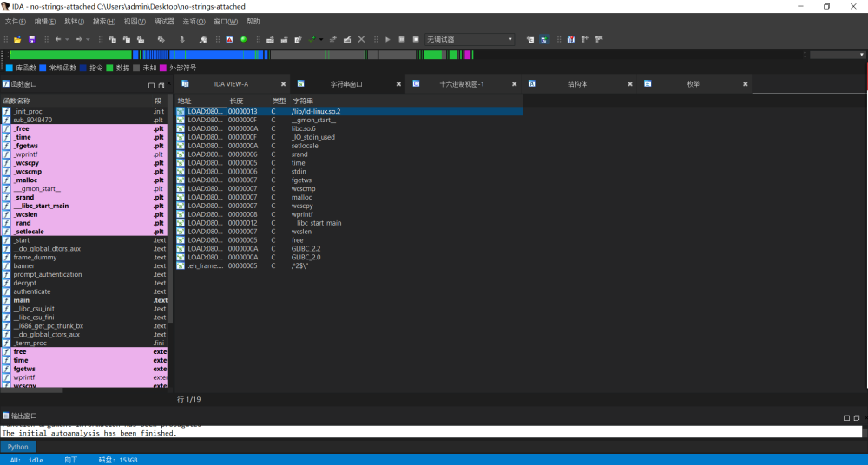Close the 结构体 tab

tap(630, 84)
